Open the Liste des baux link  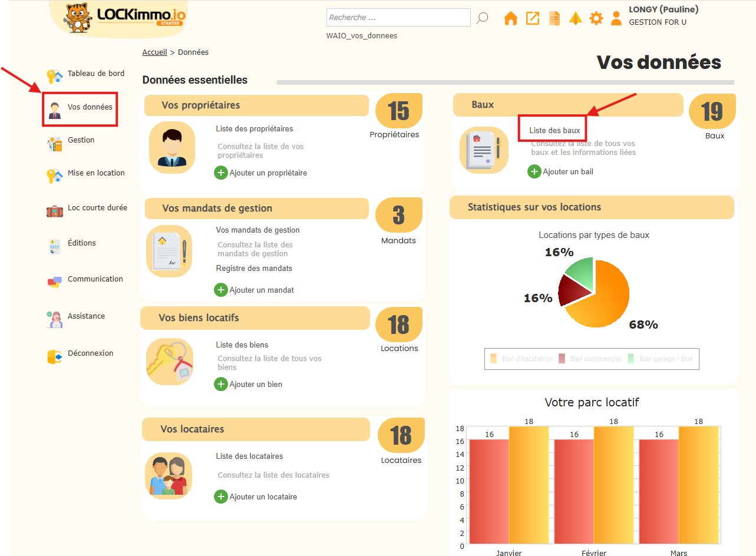click(554, 131)
